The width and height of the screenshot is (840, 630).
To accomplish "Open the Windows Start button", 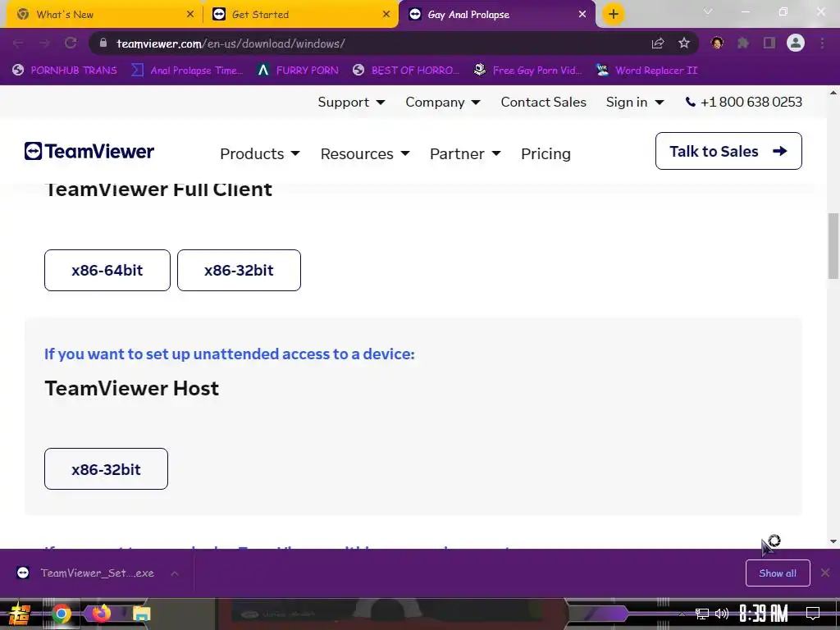I will [x=20, y=614].
